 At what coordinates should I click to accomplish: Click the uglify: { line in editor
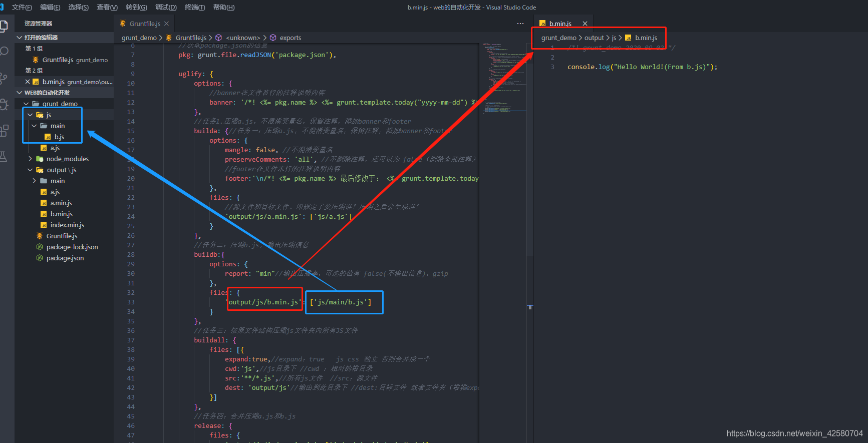(196, 74)
